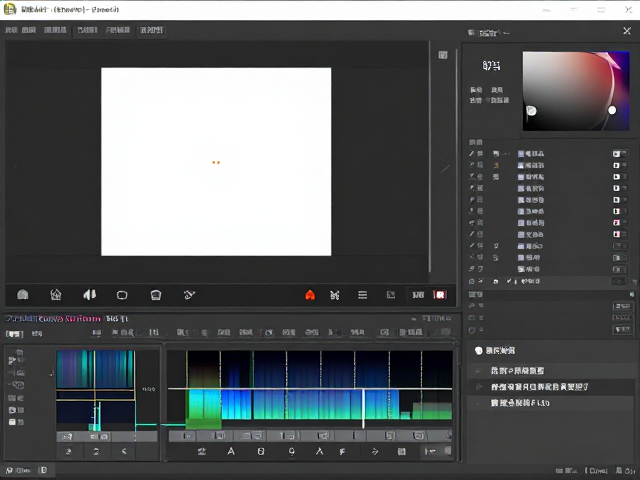Click the lambda-shaped icon under the timeline

pos(320,451)
